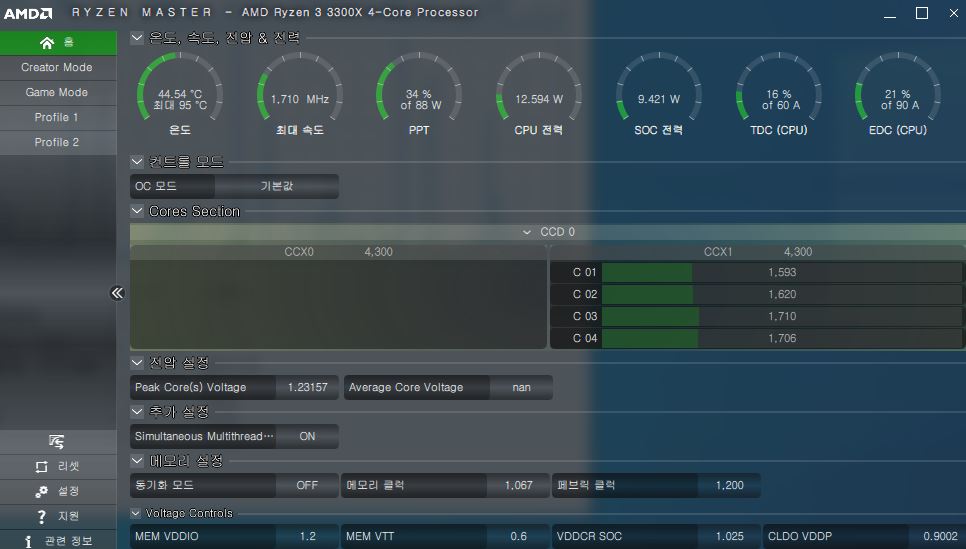Click the AMD logo in title bar

[x=28, y=13]
